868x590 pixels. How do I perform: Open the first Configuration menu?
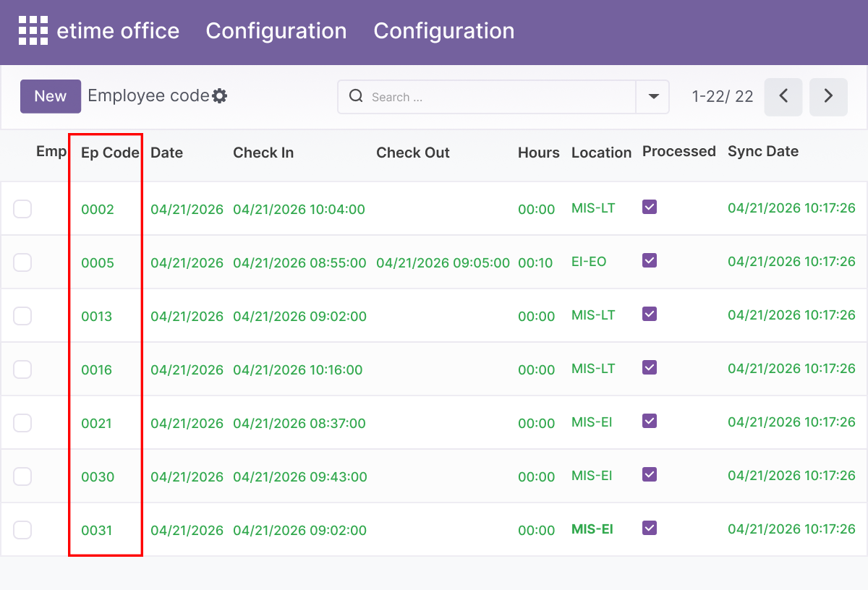[x=276, y=31]
